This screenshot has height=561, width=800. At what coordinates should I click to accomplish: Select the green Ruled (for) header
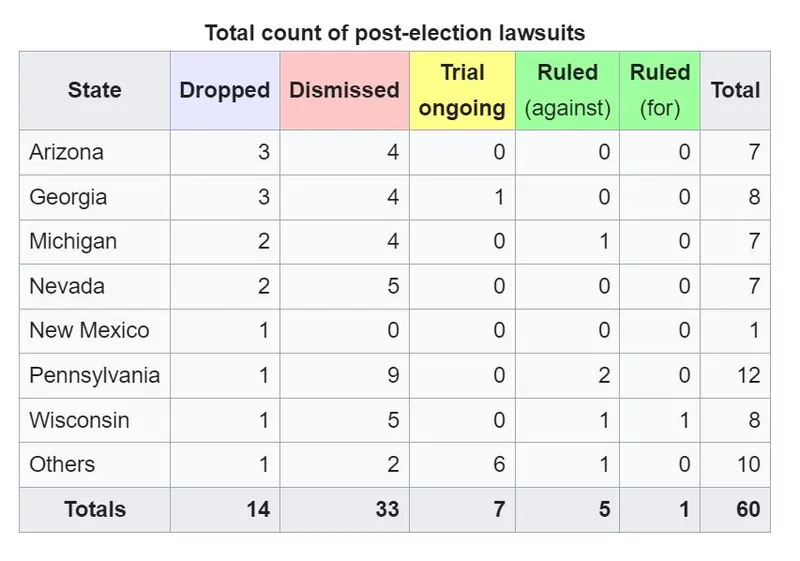click(x=660, y=90)
